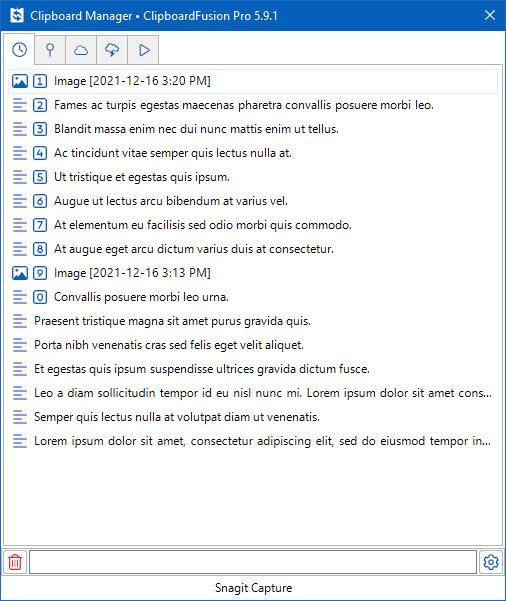Click hotkey badge 3 by 'Blandit massa'
This screenshot has width=506, height=601.
pyautogui.click(x=40, y=129)
